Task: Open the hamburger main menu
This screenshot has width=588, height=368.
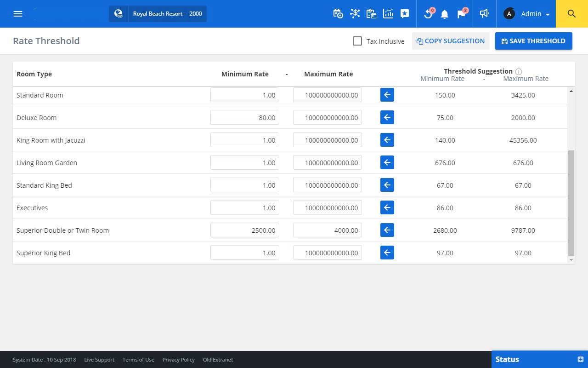Action: [x=18, y=14]
